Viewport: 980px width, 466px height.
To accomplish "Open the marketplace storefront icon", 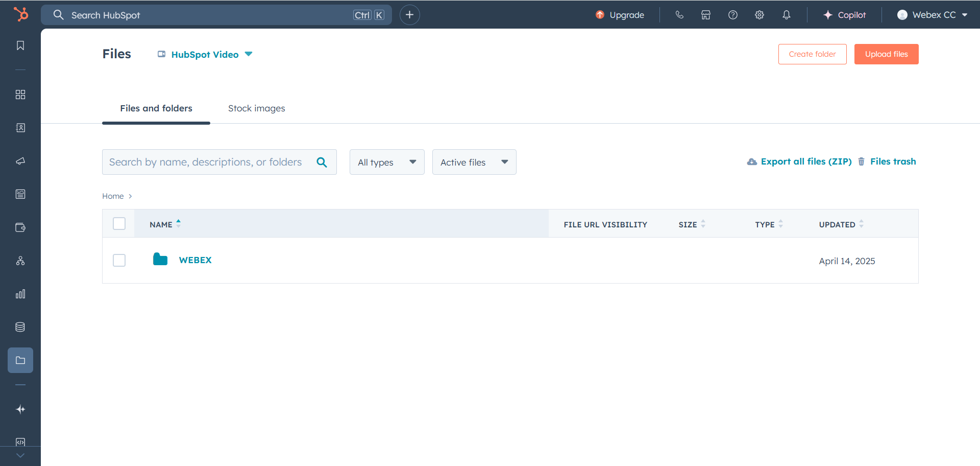I will [x=706, y=15].
